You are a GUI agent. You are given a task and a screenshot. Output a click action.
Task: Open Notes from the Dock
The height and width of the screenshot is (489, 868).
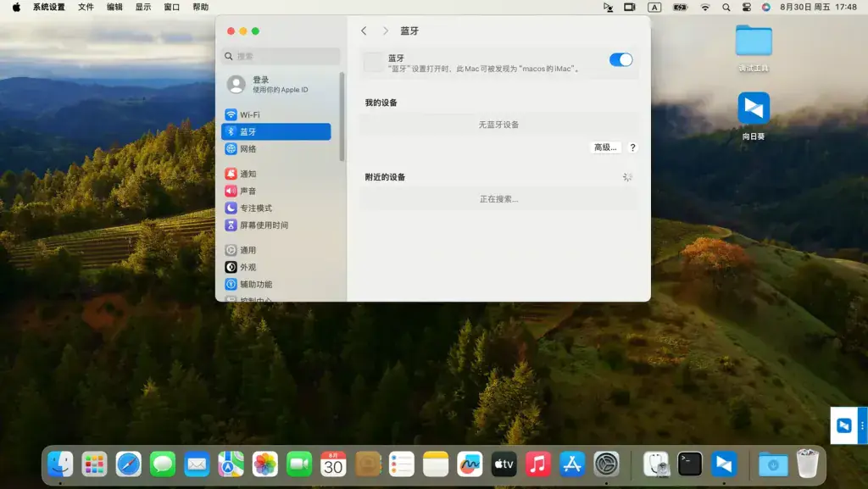click(x=436, y=464)
